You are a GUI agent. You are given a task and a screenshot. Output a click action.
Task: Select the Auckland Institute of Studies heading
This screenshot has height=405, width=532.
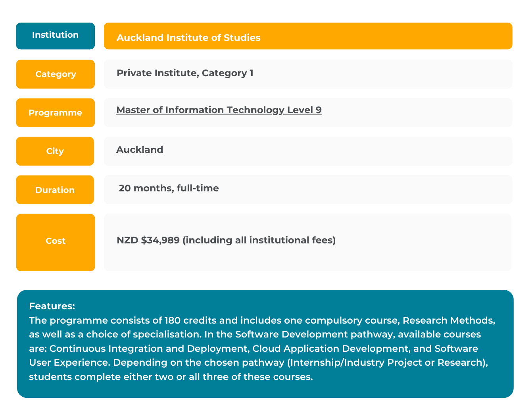[188, 38]
